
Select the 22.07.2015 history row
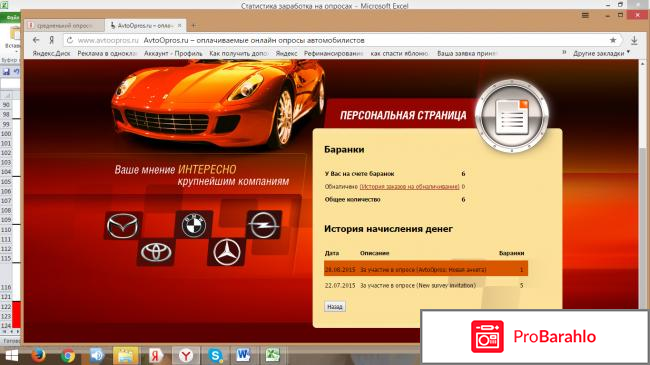[426, 285]
